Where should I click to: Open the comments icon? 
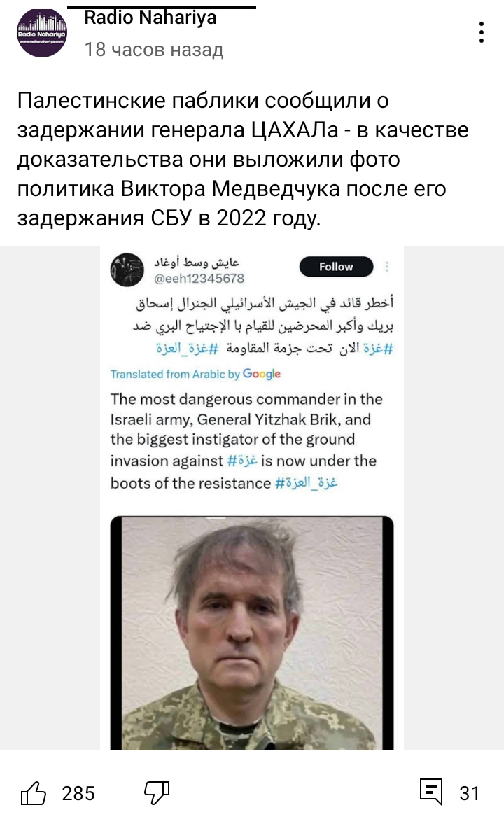pos(431,792)
